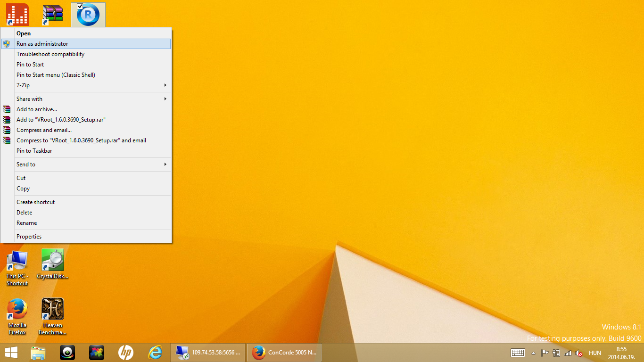Screen dimensions: 644x362
Task: Click the muted volume tray icon
Action: [578, 353]
